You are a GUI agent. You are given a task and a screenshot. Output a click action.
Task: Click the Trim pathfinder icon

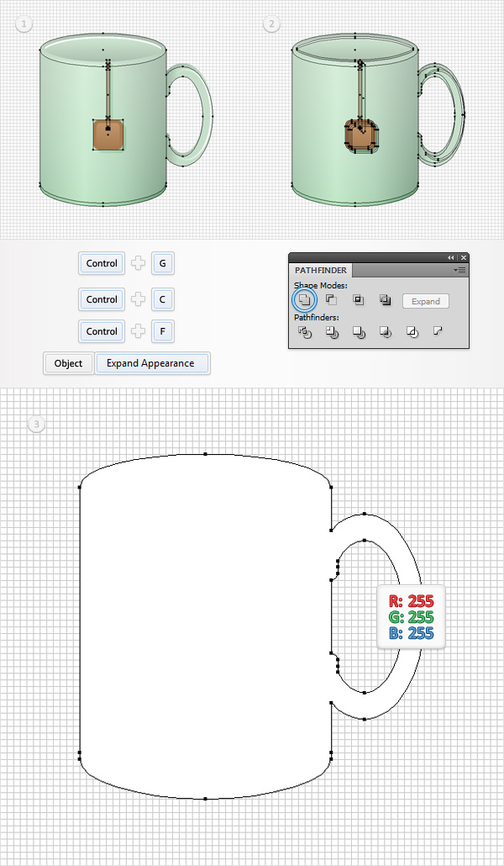332,332
